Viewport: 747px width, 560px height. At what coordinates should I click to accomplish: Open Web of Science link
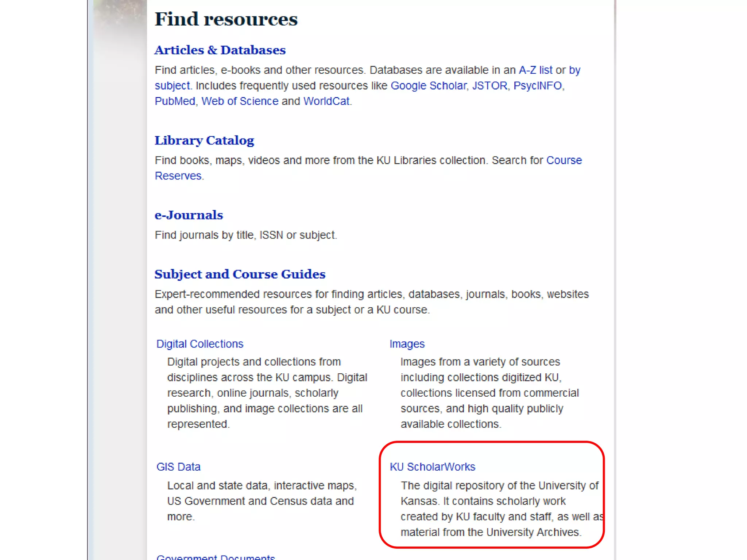coord(240,101)
